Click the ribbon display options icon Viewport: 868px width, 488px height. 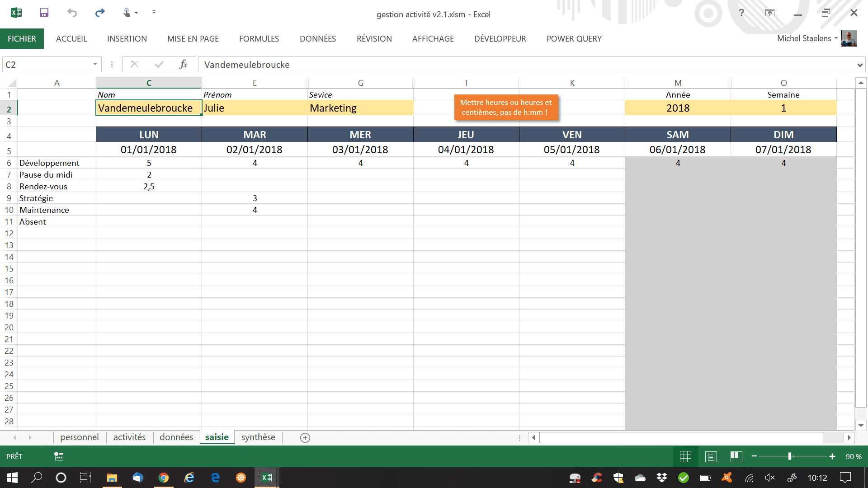click(x=770, y=13)
